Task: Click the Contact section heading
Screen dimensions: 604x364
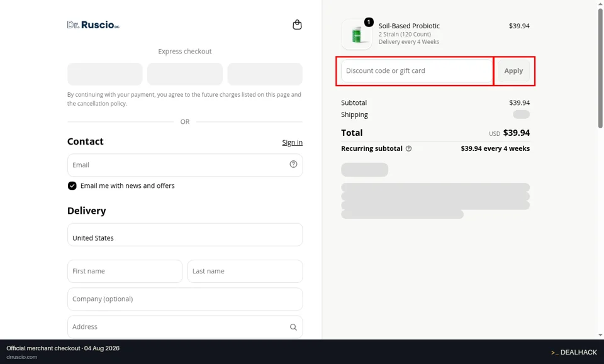Action: coord(85,141)
